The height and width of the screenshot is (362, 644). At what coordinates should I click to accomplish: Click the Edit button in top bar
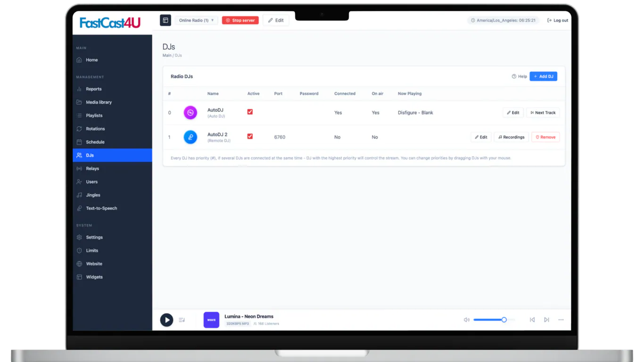(x=276, y=20)
